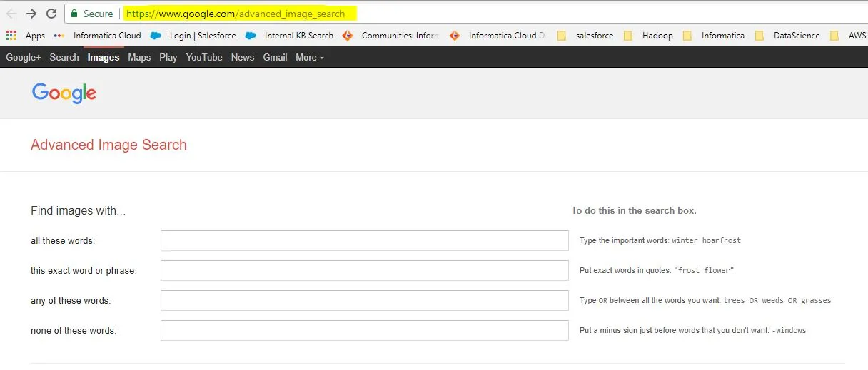Select Maps in the Google bar
868x370 pixels.
click(139, 57)
